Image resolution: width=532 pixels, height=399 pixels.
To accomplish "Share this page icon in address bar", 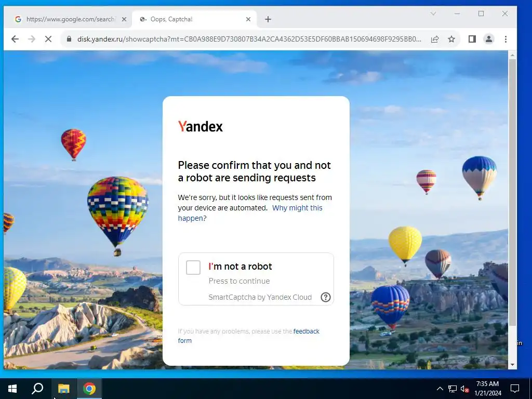I will click(x=435, y=39).
